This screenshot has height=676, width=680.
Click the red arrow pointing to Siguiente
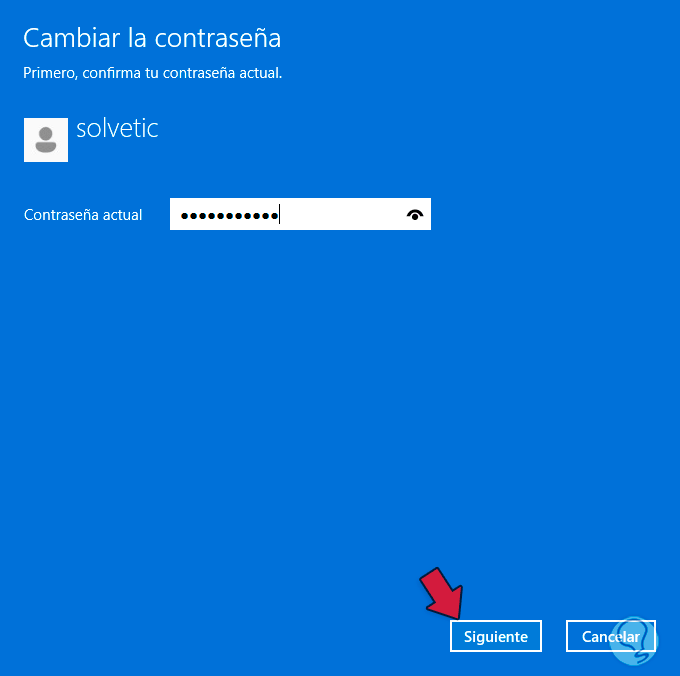442,594
